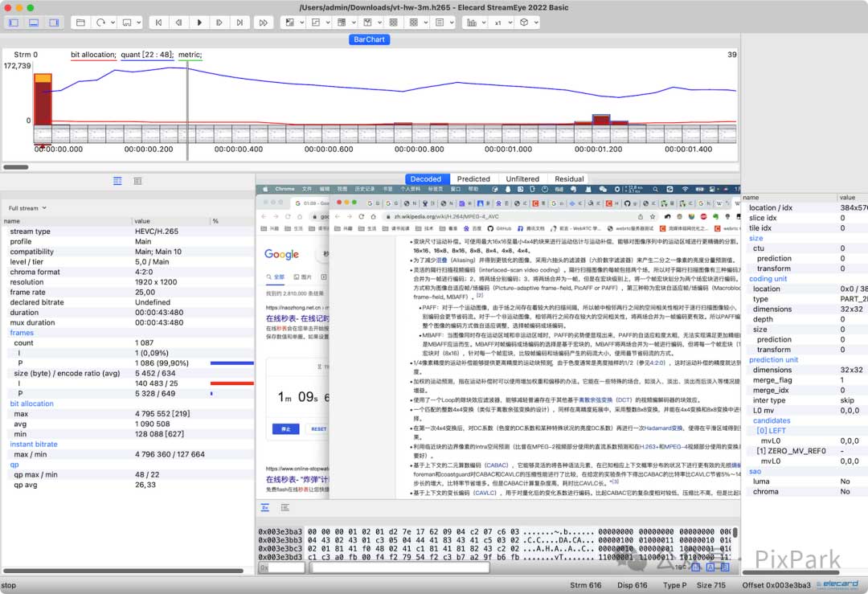This screenshot has height=594, width=868.
Task: Click the play button in the toolbar
Action: (x=199, y=23)
